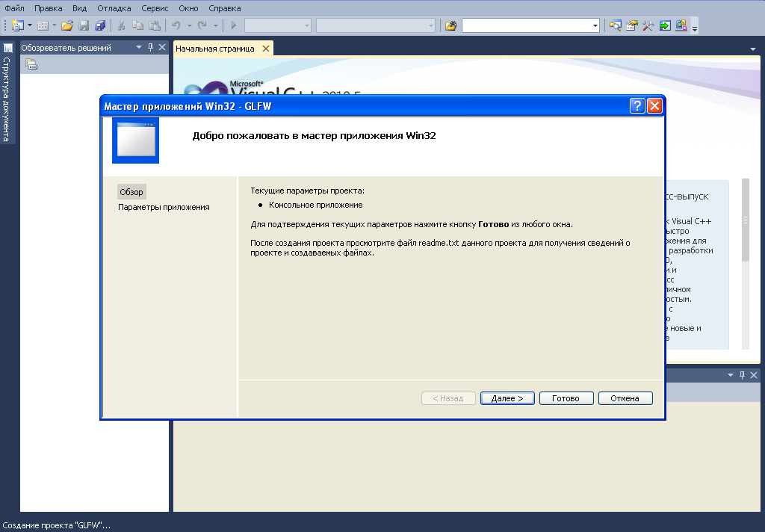765x532 pixels.
Task: Open the Отладка menu
Action: point(114,8)
